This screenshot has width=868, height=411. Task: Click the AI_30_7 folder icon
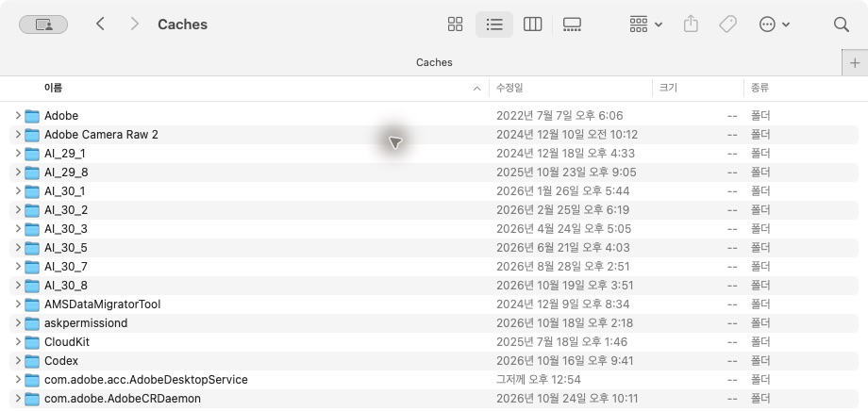(x=32, y=267)
